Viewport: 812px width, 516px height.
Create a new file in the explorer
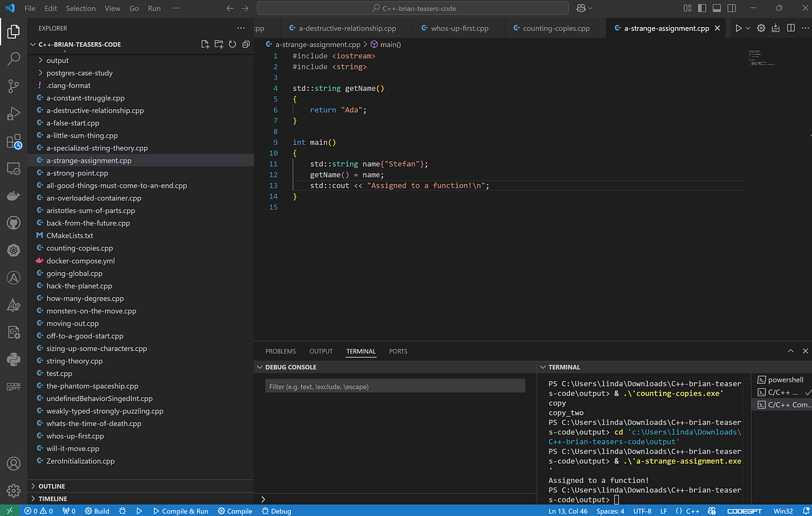click(205, 43)
